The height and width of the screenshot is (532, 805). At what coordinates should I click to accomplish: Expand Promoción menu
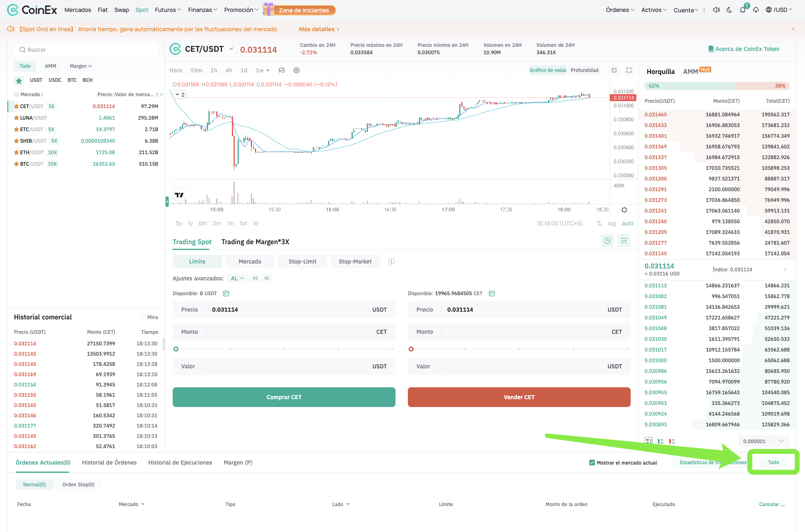[241, 10]
